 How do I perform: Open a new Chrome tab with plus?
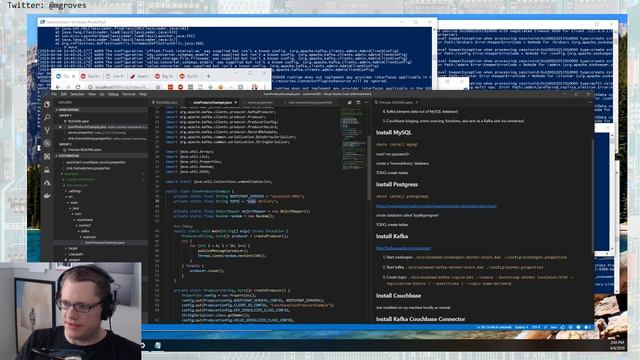208,76
